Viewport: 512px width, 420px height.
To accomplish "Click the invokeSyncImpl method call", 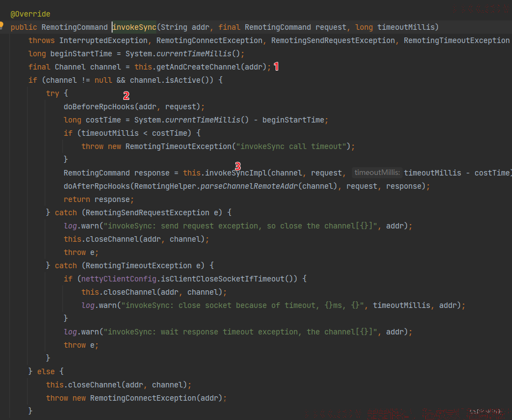I will [236, 173].
